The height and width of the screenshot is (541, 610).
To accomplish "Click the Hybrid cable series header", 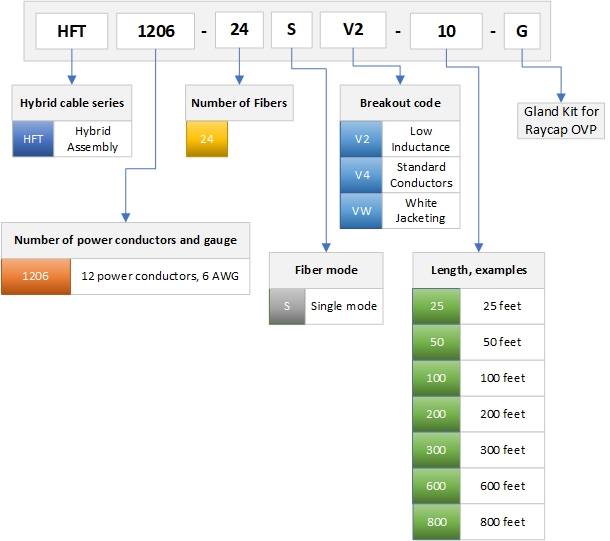I will (72, 103).
